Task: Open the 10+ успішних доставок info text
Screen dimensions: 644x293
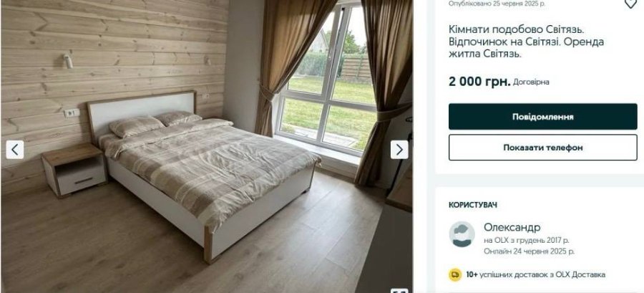Action: pyautogui.click(x=535, y=274)
